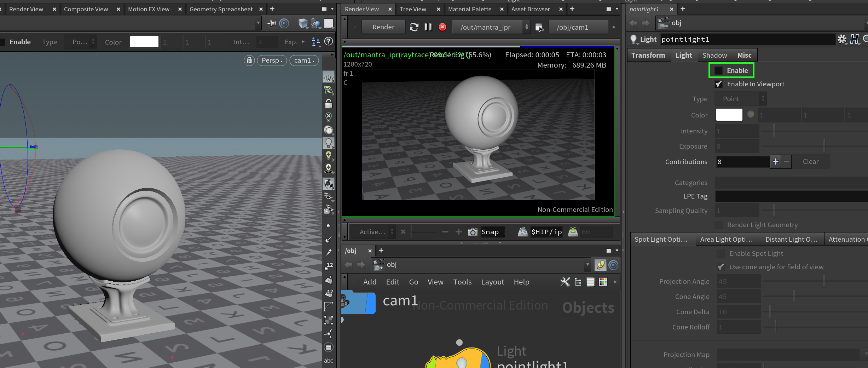
Task: Switch to the Shadow tab
Action: pyautogui.click(x=715, y=55)
